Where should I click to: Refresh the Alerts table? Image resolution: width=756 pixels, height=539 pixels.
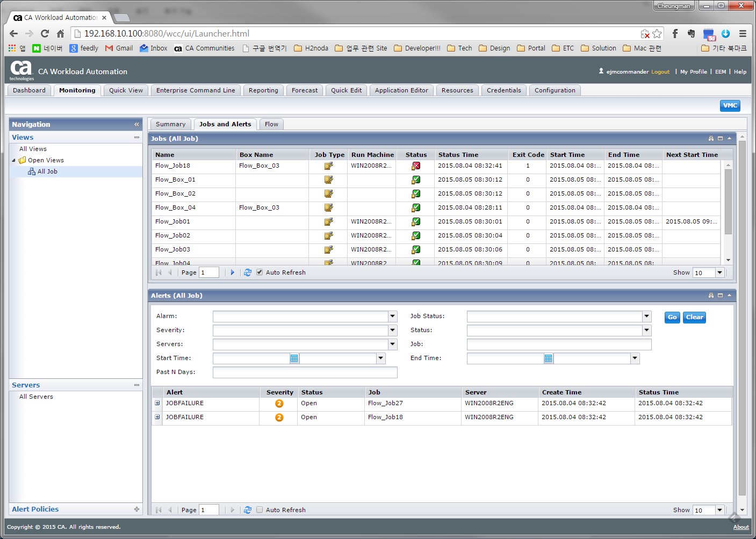247,510
